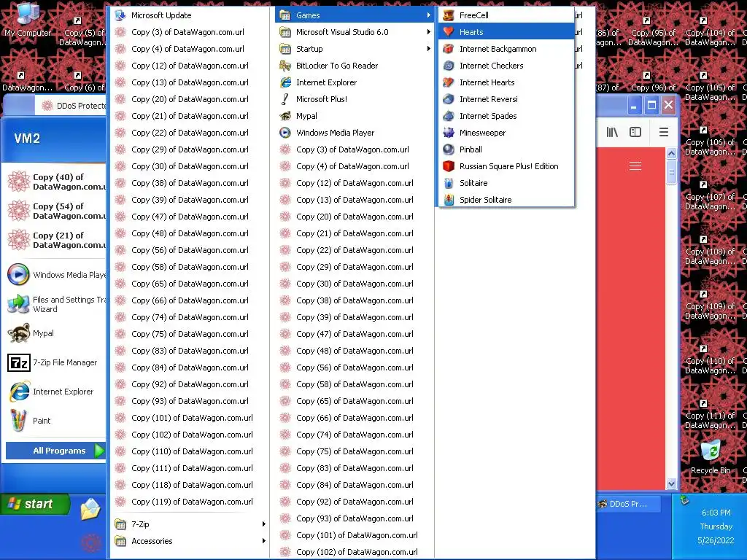Click DDoS Pr... taskbar button
747x560 pixels.
tap(629, 504)
